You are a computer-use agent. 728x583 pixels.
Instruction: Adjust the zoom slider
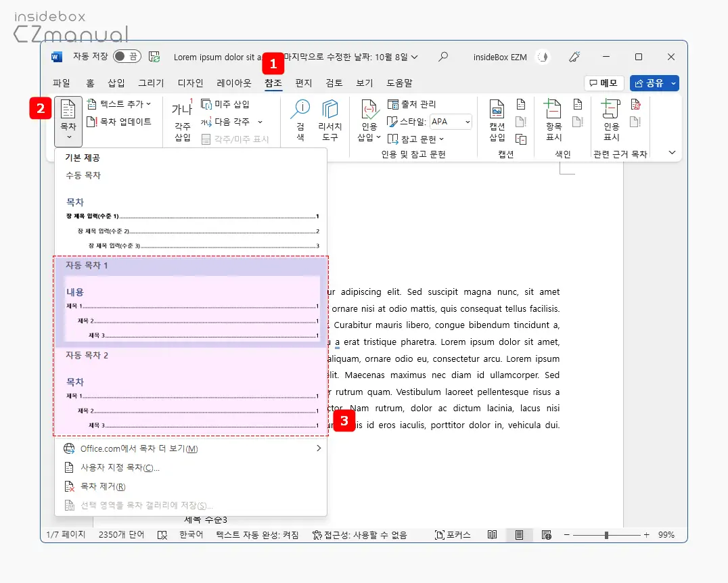coord(607,534)
